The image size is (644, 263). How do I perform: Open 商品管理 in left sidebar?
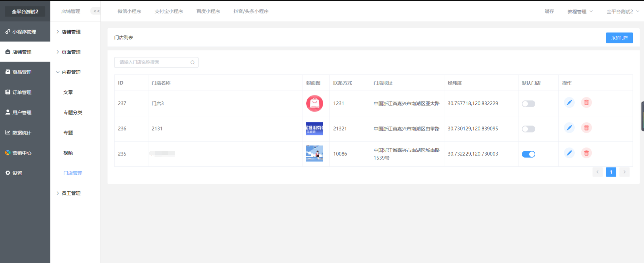click(x=25, y=72)
